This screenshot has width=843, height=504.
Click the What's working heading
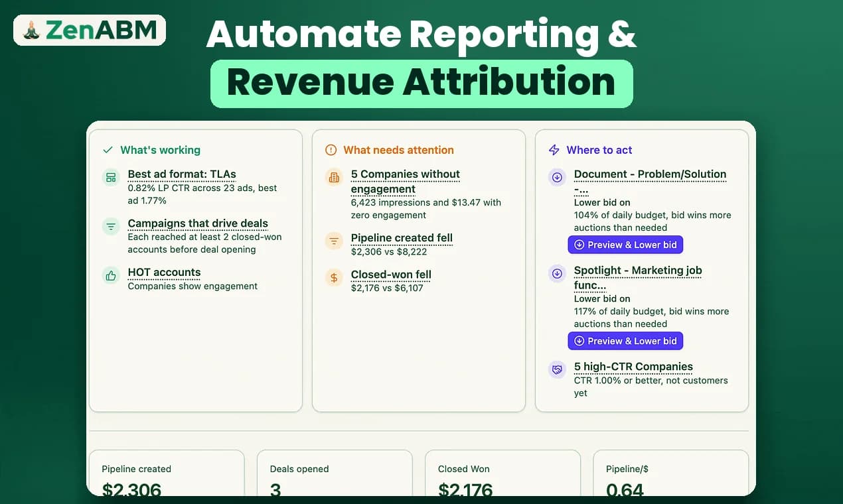click(160, 151)
